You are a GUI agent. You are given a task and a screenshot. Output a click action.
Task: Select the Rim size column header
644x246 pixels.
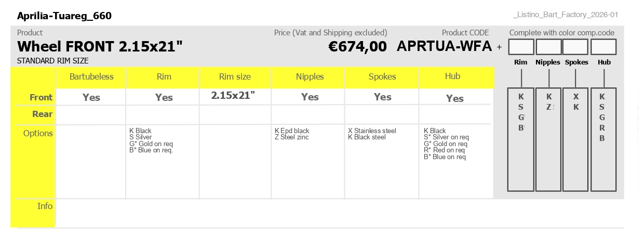coord(235,76)
